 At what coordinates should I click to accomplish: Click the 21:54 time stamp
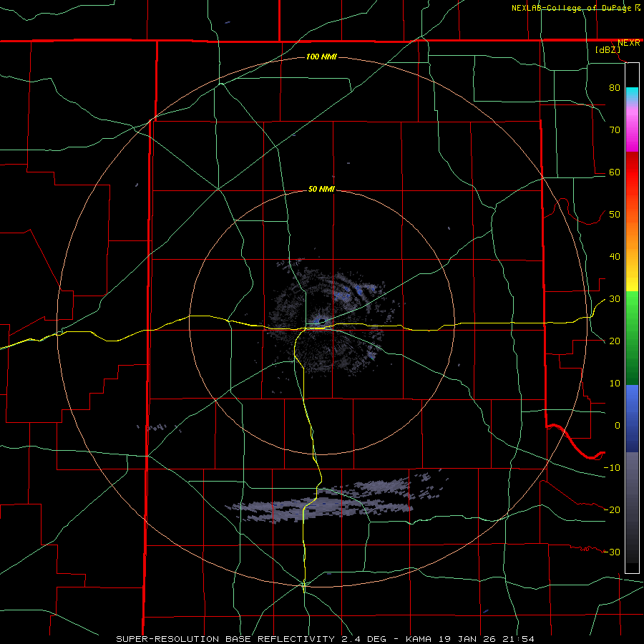(518, 639)
